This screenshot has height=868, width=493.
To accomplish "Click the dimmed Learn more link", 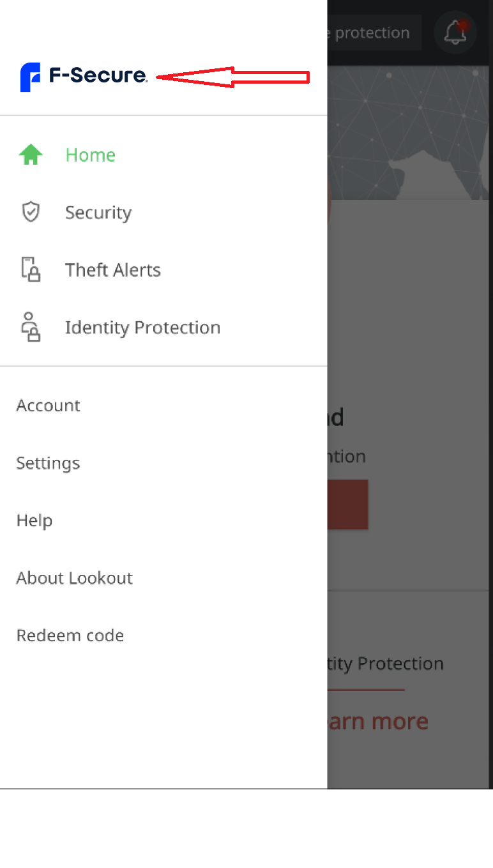I will click(x=378, y=721).
